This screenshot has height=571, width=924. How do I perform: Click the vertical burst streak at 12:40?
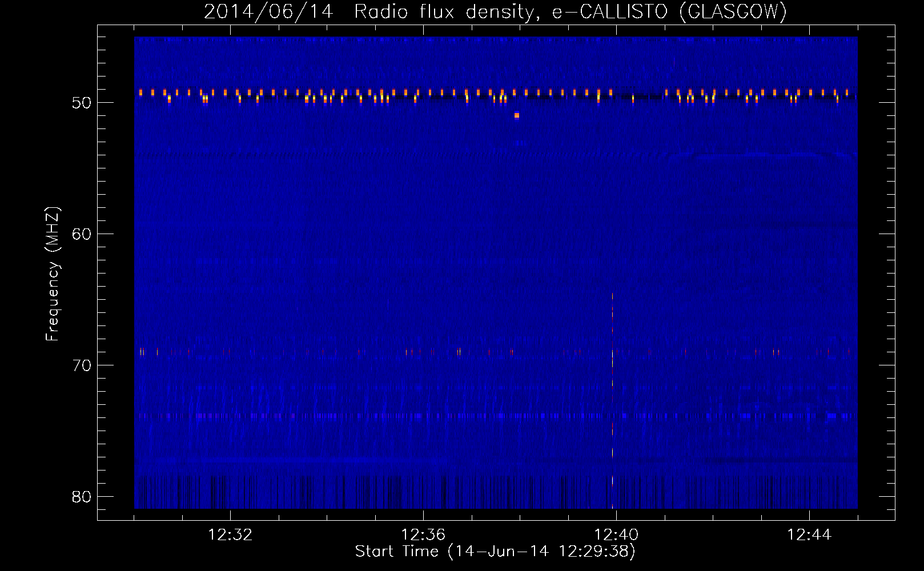[x=612, y=400]
